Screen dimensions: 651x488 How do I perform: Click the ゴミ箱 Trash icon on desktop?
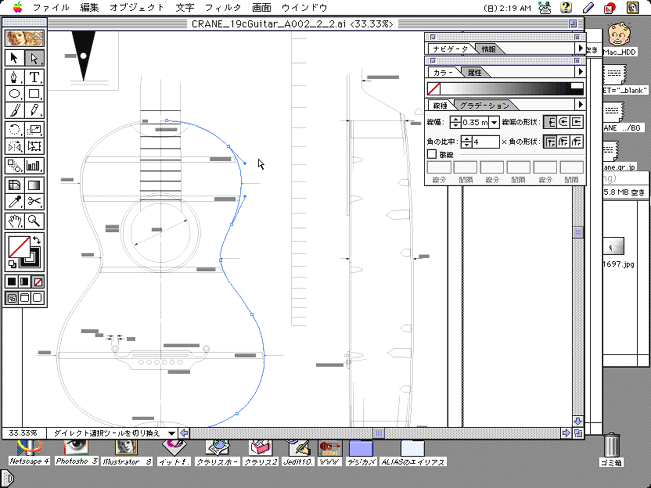[612, 447]
